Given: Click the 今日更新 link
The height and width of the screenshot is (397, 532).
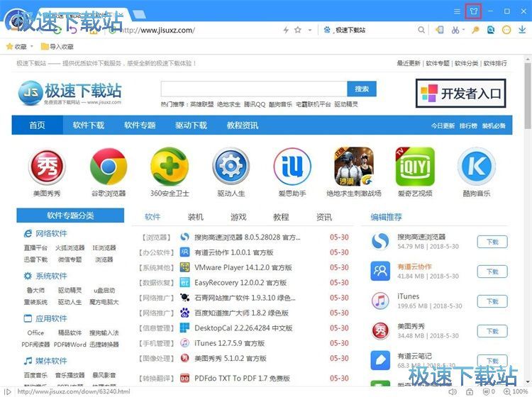Looking at the screenshot, I should tap(443, 125).
